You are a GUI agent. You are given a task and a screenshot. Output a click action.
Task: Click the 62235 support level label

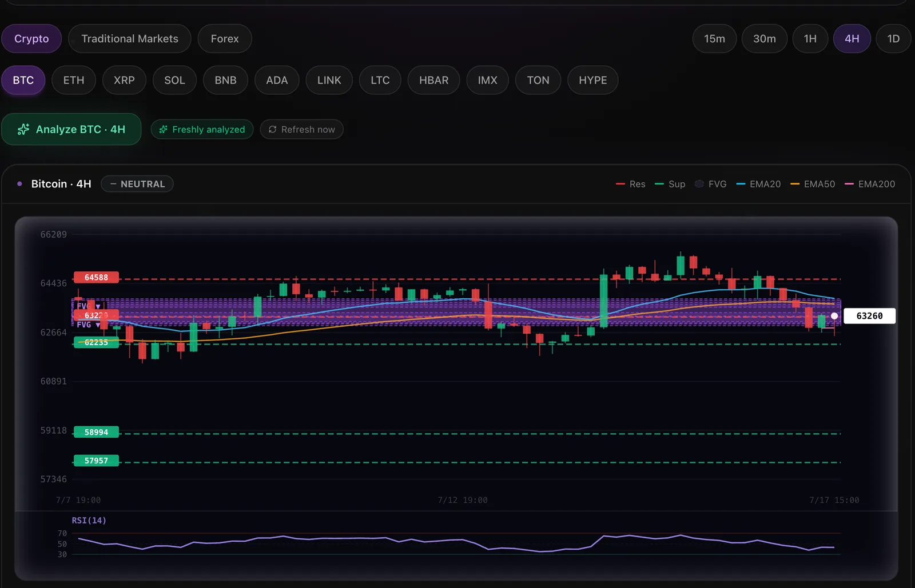(x=96, y=343)
